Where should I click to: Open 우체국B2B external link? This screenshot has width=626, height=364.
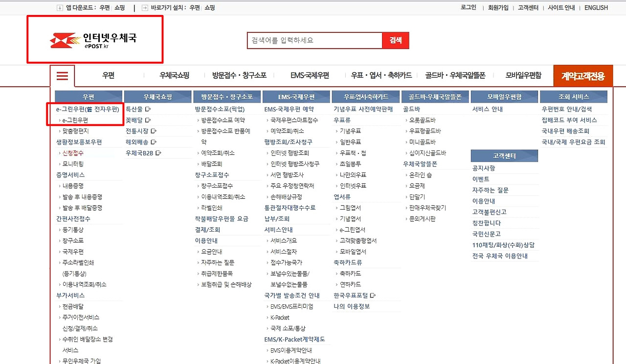click(x=143, y=153)
